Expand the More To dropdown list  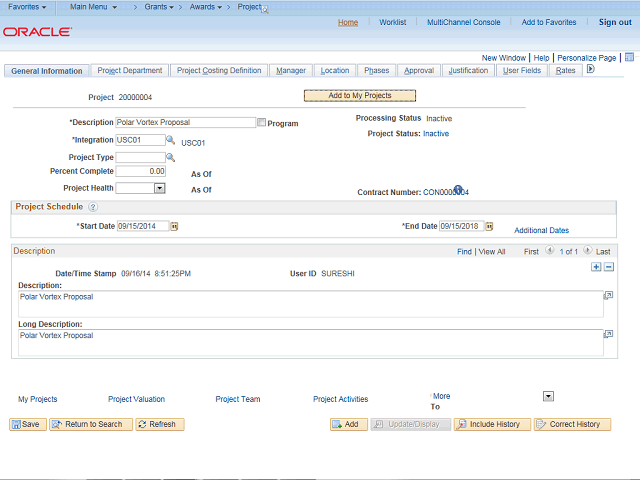tap(548, 396)
